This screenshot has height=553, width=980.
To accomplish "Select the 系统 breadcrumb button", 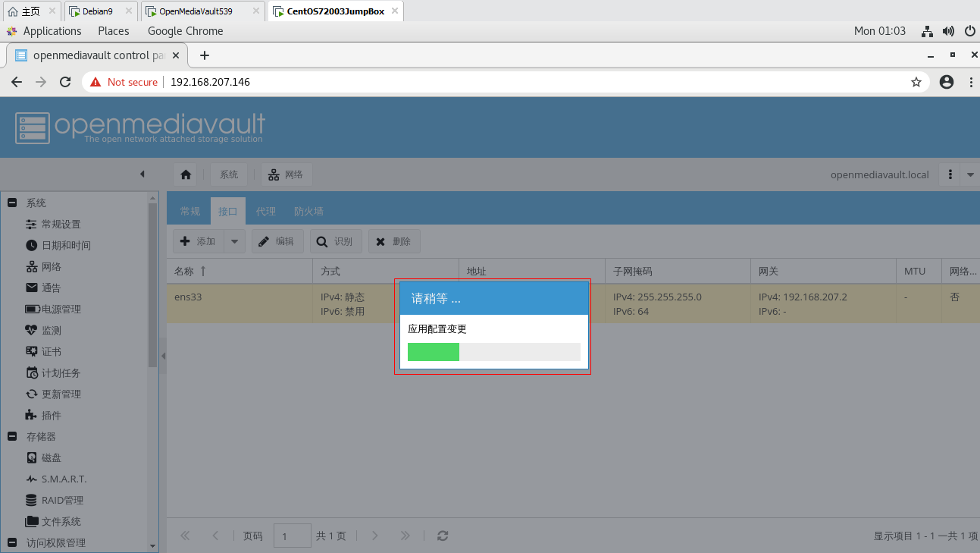I will click(x=229, y=174).
